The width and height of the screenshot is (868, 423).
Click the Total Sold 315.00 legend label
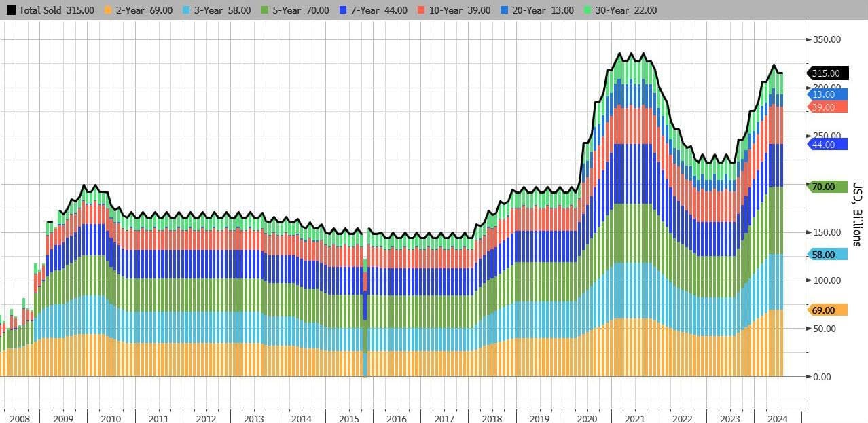coord(56,10)
